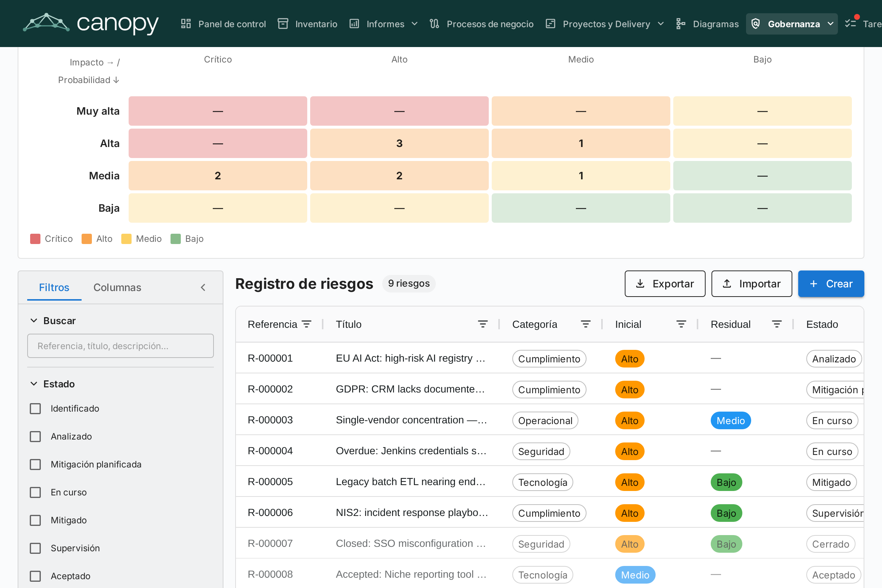Click matrix cell Alta probability Medio impact showing 1

tap(581, 143)
